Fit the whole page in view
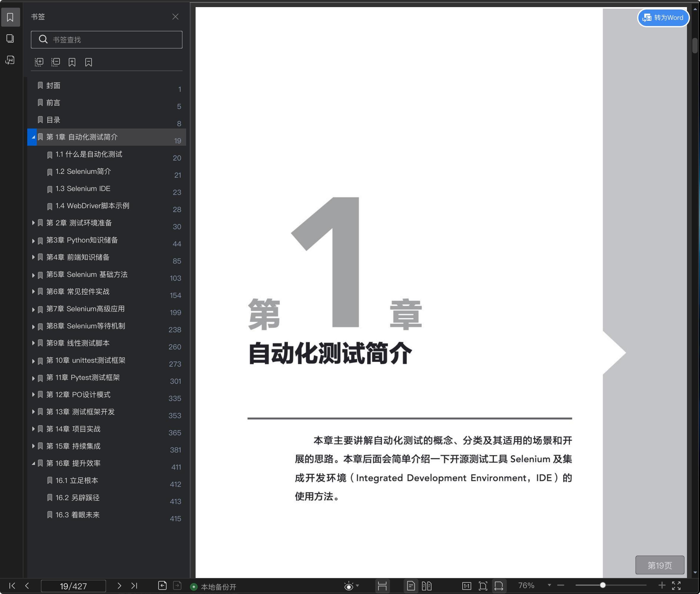Image resolution: width=700 pixels, height=594 pixels. (x=483, y=586)
